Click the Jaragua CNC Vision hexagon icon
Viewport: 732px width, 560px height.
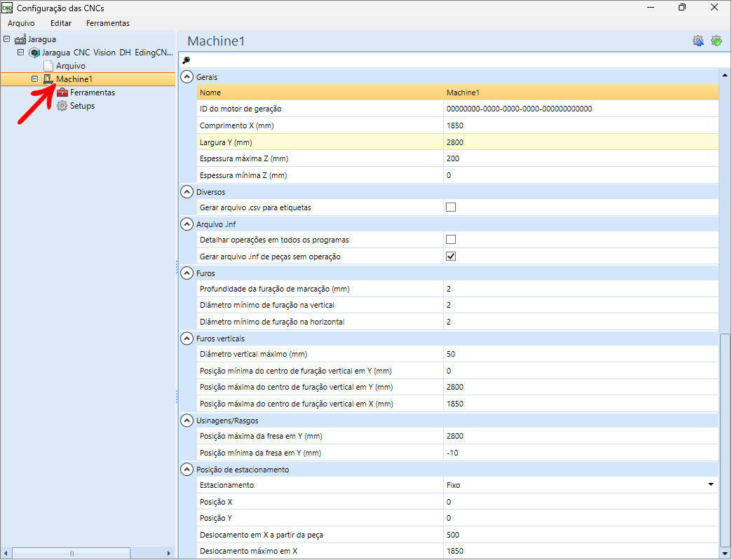point(34,53)
